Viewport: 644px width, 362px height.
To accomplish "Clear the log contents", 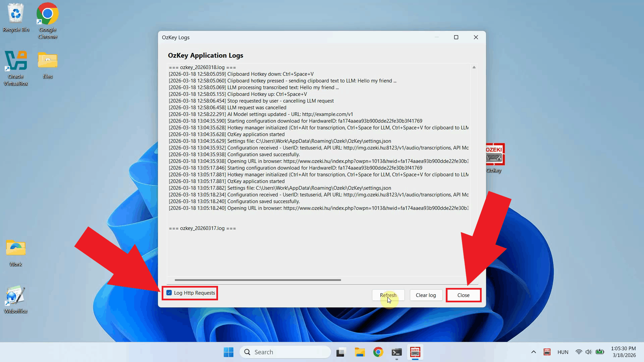I will coord(426,295).
